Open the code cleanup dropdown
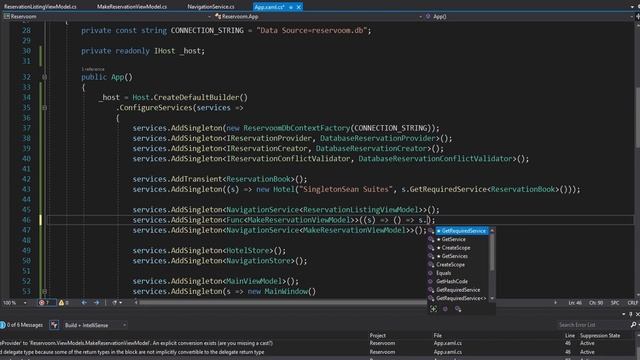This screenshot has width=640, height=360. pos(121,303)
